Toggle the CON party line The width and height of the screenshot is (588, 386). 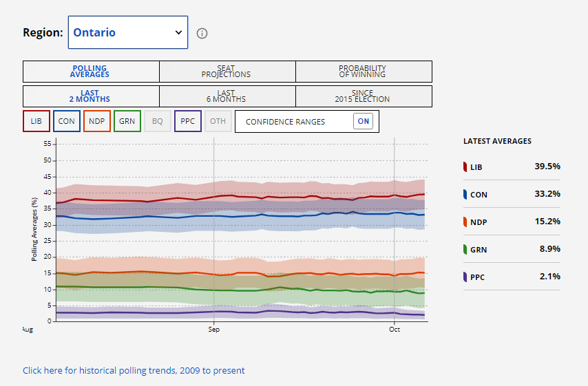coord(67,121)
